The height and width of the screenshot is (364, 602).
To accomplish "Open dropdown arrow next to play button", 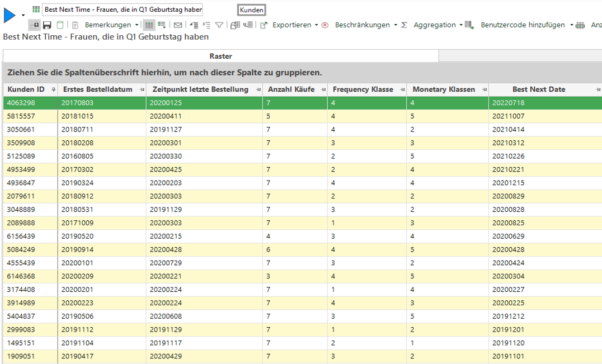I will [23, 15].
